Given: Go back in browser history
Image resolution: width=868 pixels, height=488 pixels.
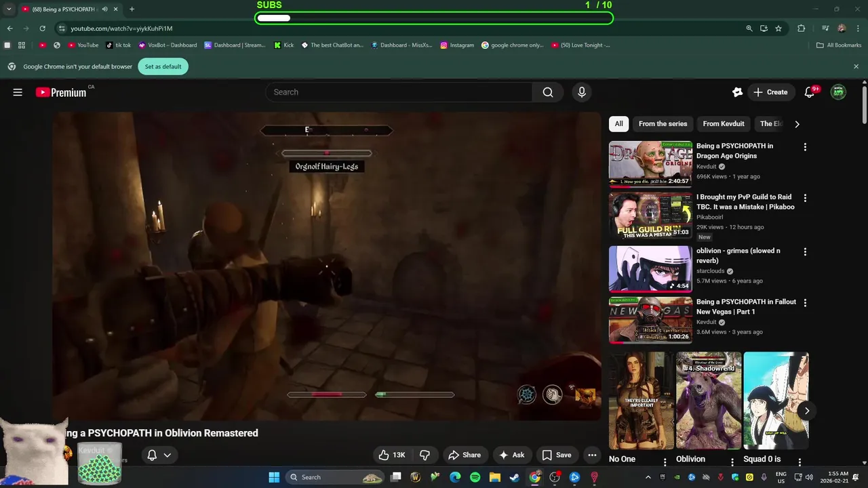Looking at the screenshot, I should pos(9,28).
